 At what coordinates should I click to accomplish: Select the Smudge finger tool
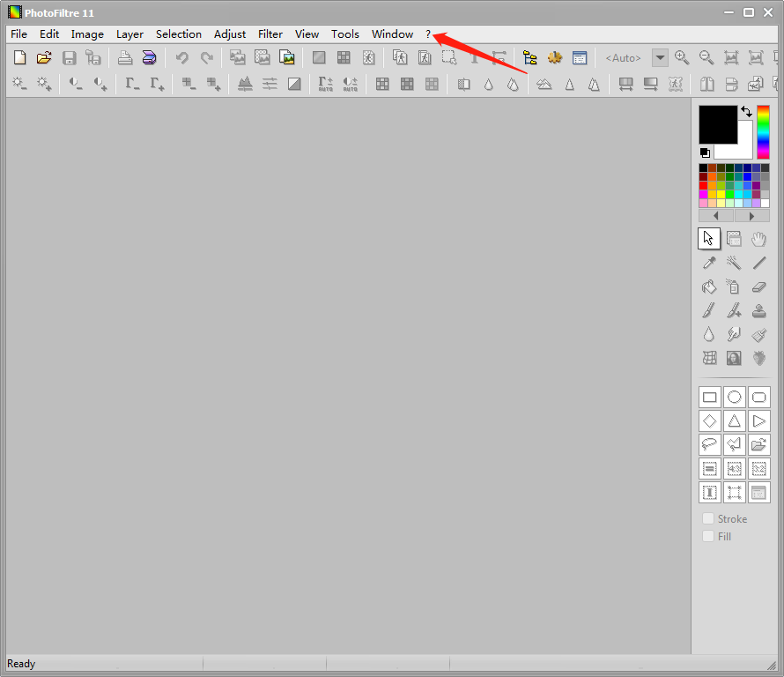(x=734, y=334)
